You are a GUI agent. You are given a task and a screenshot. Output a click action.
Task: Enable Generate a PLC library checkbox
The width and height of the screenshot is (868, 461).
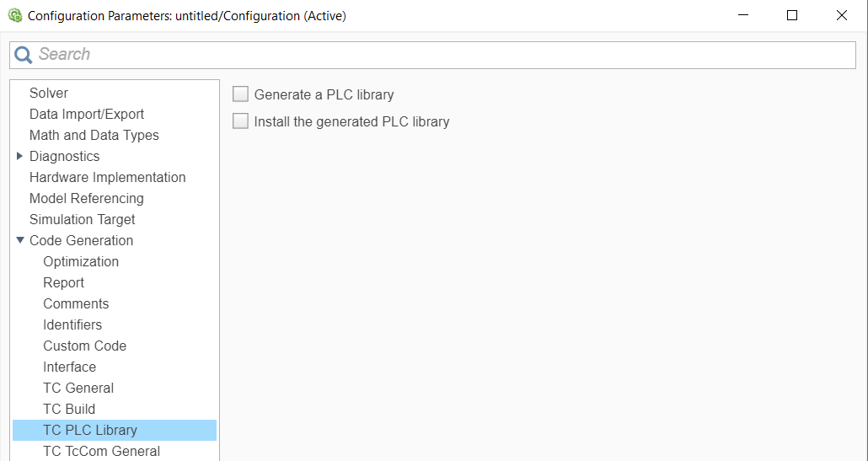click(240, 94)
